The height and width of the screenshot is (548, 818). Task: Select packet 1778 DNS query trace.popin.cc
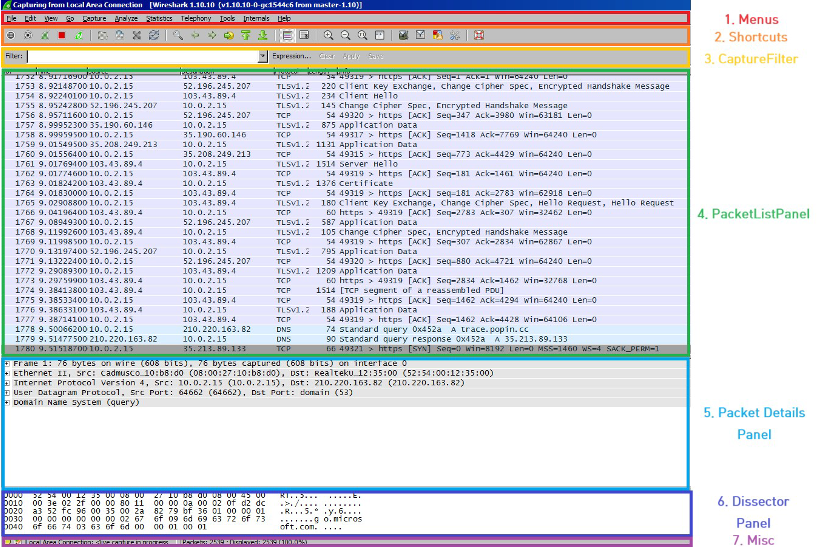pyautogui.click(x=345, y=329)
